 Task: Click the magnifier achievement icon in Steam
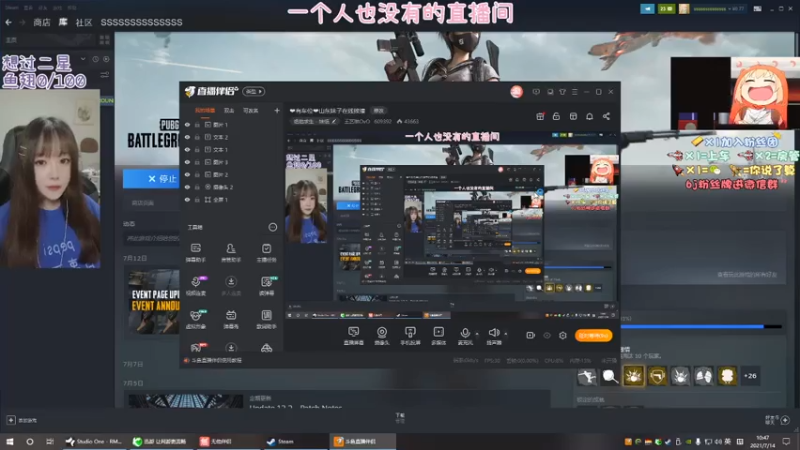click(x=610, y=376)
